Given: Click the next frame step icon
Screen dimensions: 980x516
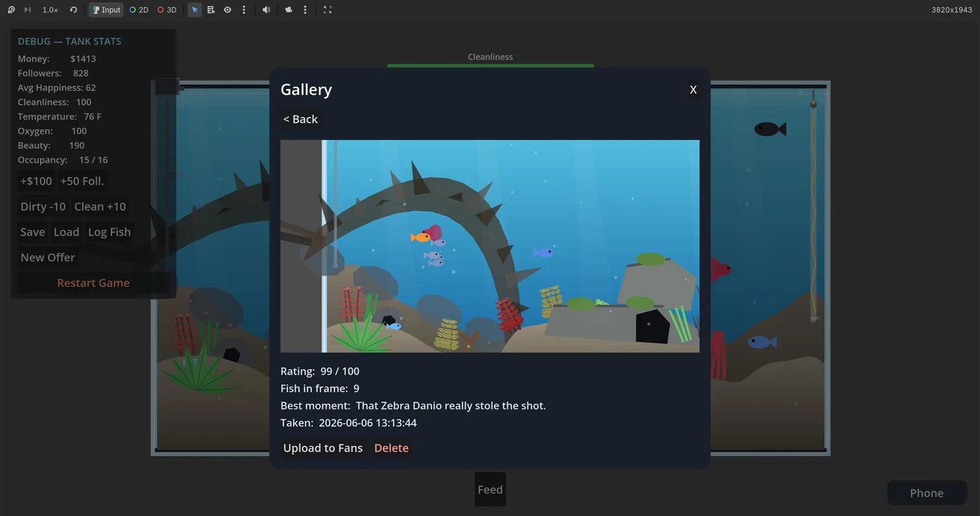Looking at the screenshot, I should (28, 10).
